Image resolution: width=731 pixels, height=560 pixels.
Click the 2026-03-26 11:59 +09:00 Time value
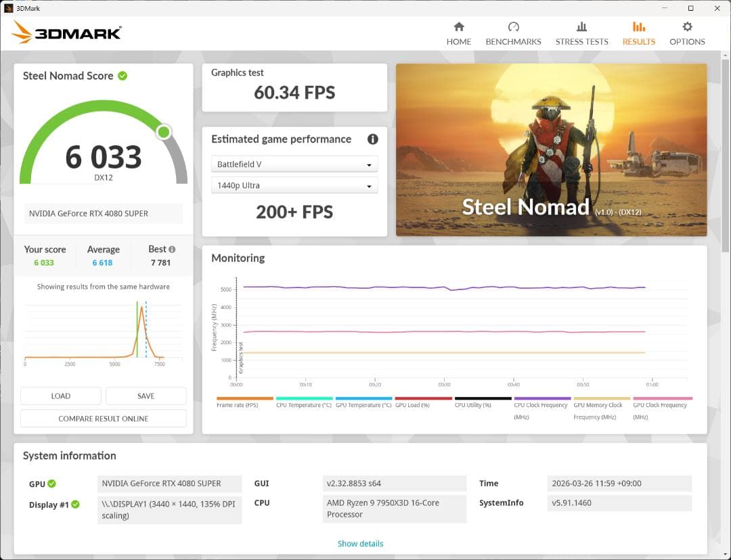pyautogui.click(x=619, y=483)
